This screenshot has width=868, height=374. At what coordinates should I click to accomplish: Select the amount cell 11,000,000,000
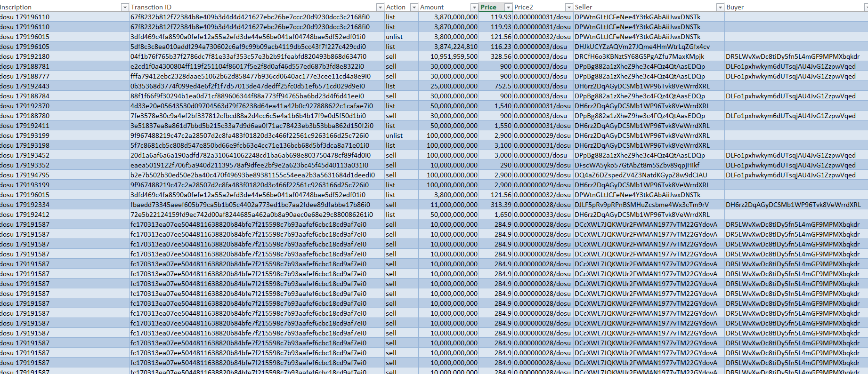[448, 205]
